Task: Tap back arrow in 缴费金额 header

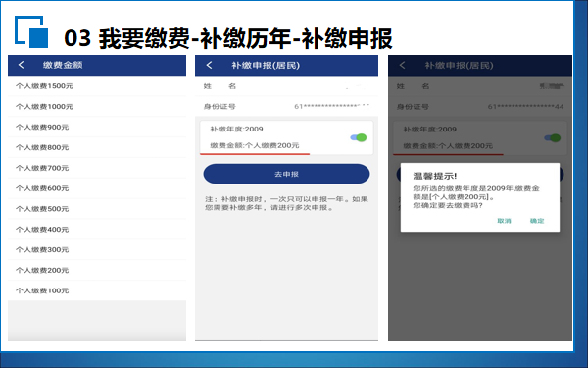Action: (x=22, y=65)
